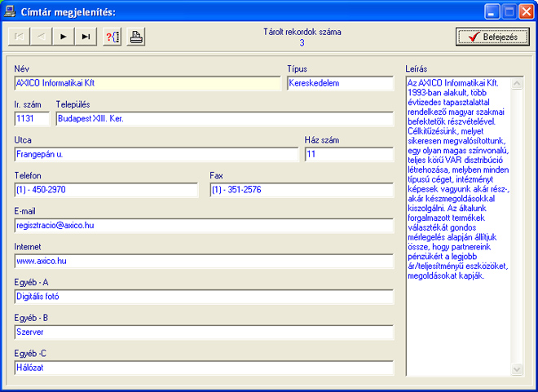Click the 'Telefon' label
The height and width of the screenshot is (392, 538).
[x=28, y=175]
